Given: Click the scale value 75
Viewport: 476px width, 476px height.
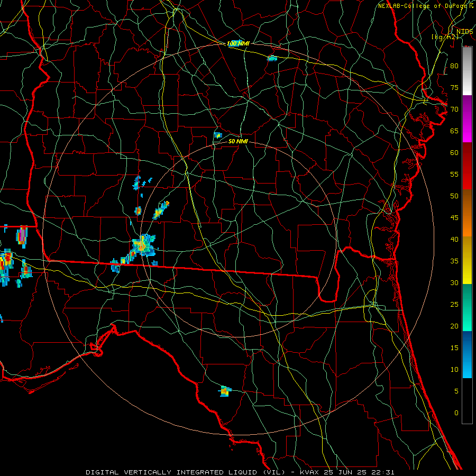Looking at the screenshot, I should click(454, 87).
